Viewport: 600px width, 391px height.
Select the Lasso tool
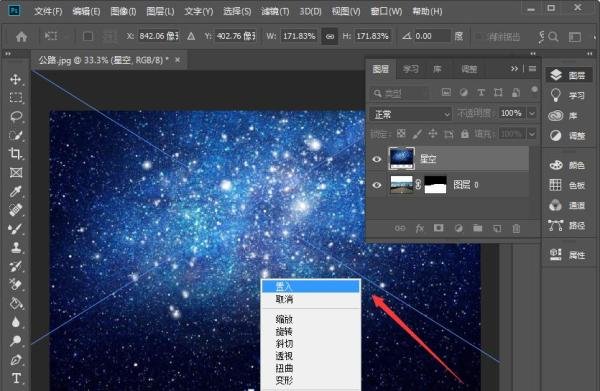tap(16, 116)
